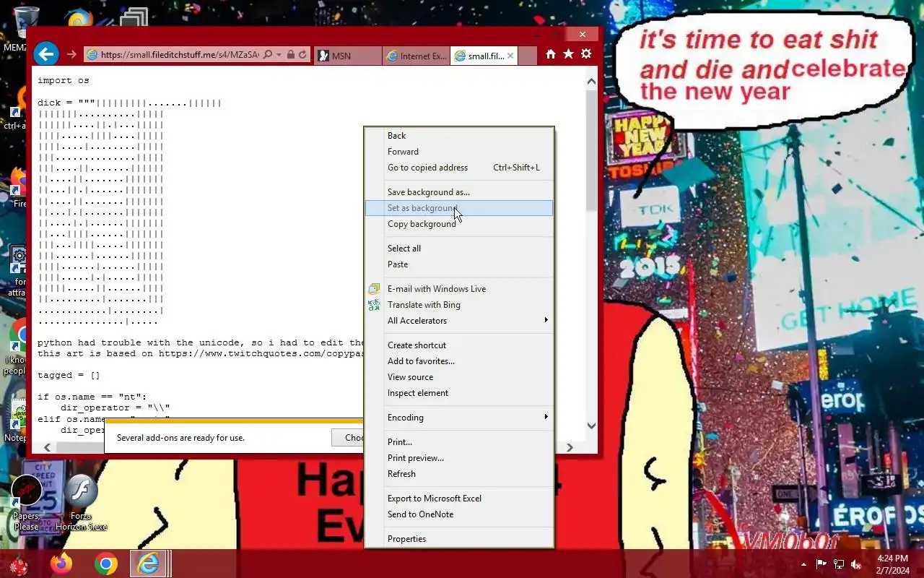Open Favorites with the star icon

click(568, 54)
